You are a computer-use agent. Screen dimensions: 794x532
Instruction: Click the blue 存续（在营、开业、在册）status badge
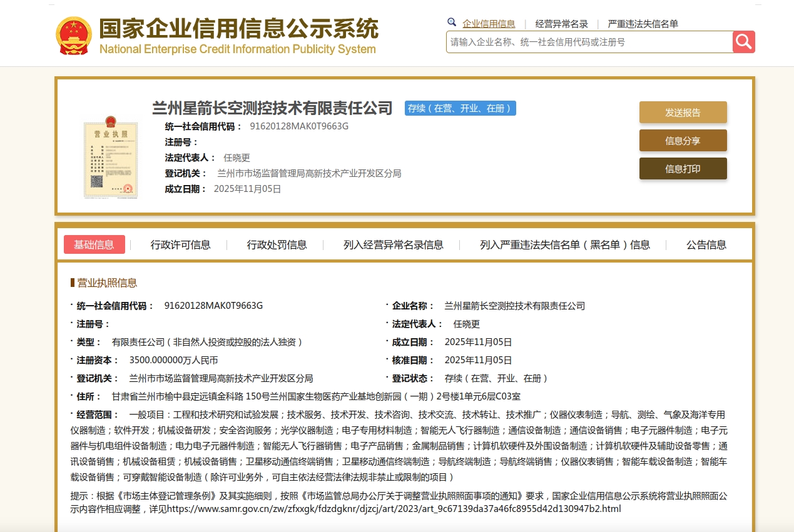pyautogui.click(x=460, y=108)
